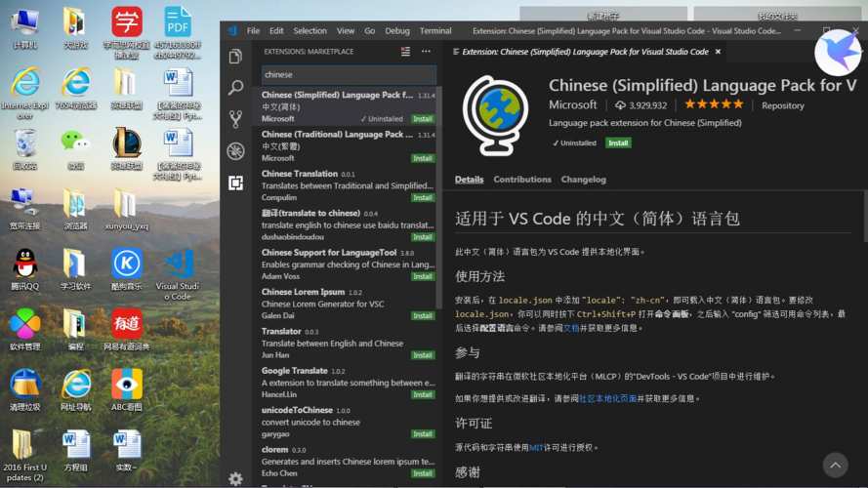This screenshot has width=868, height=488.
Task: Install the Chinese Lorem Ipsum extension
Action: pos(423,315)
